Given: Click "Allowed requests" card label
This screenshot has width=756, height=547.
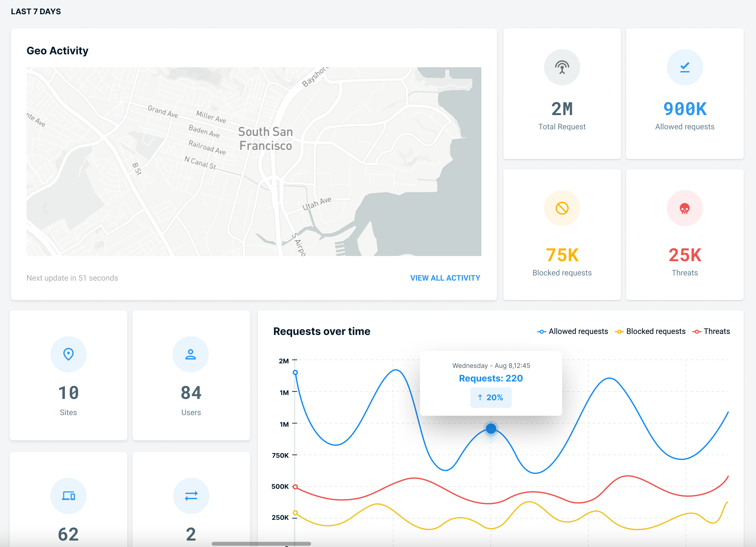Looking at the screenshot, I should click(685, 127).
